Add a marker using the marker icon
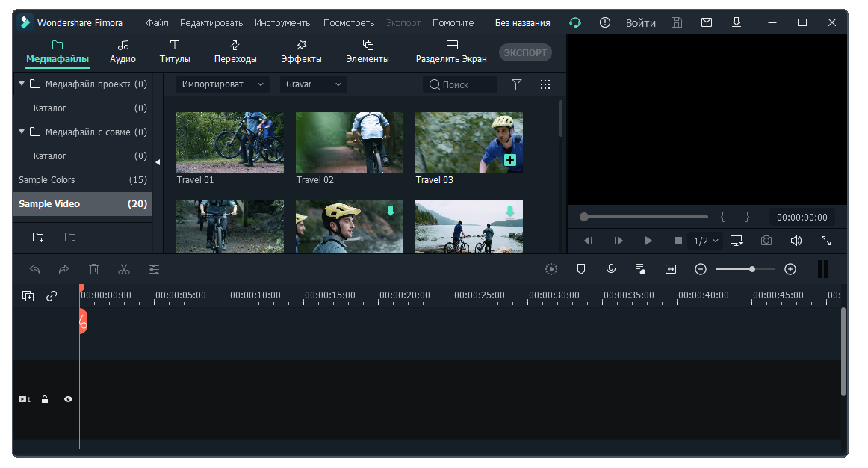The height and width of the screenshot is (468, 868). point(581,269)
